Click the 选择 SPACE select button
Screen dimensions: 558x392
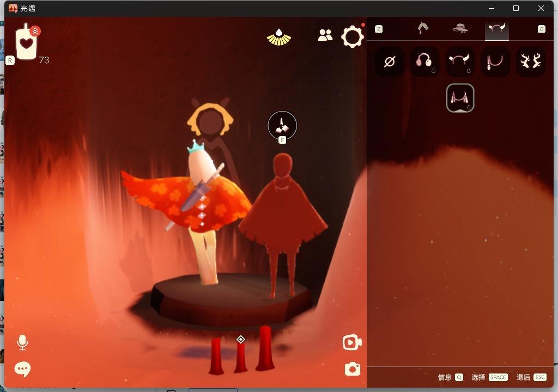point(489,377)
